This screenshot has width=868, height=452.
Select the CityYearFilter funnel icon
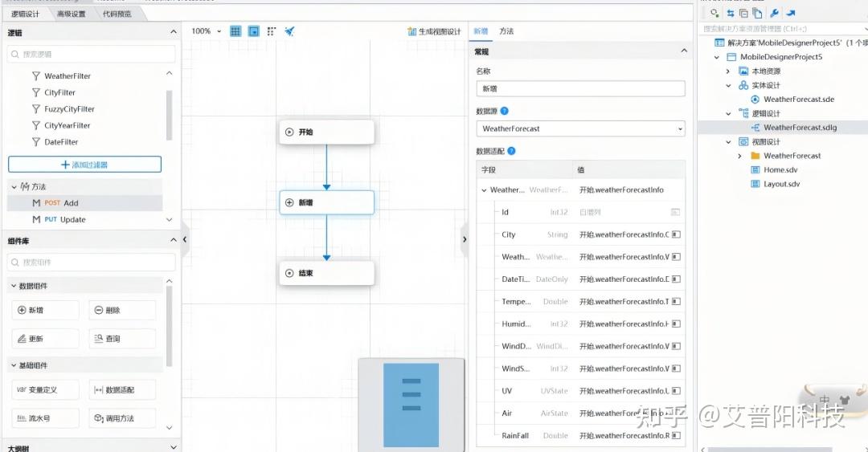(x=36, y=125)
